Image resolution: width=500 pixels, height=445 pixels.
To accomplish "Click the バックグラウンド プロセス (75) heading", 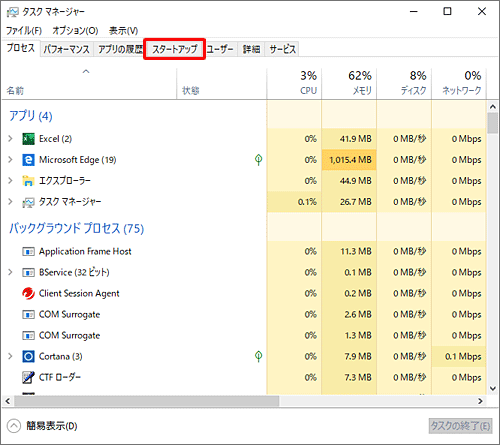I will point(77,229).
